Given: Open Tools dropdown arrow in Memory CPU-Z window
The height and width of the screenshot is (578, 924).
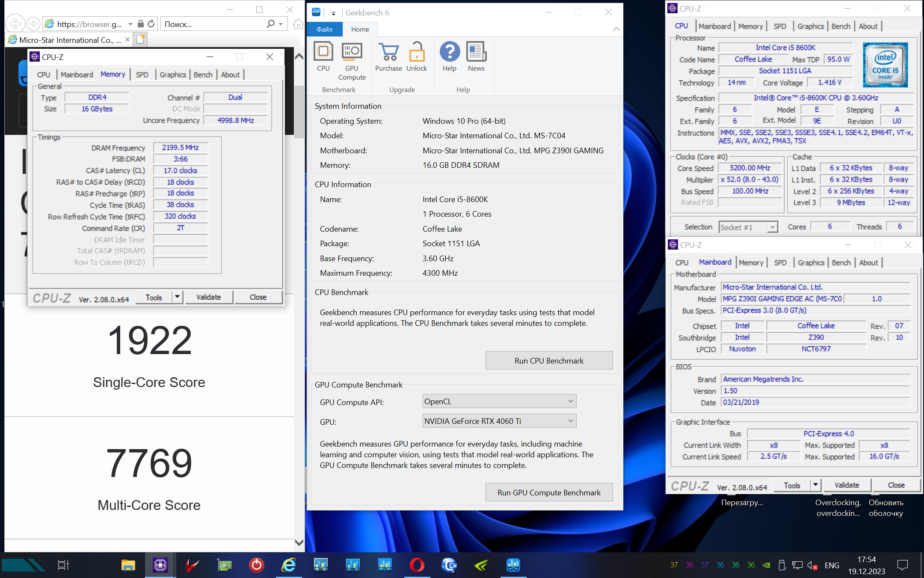Looking at the screenshot, I should [x=178, y=297].
